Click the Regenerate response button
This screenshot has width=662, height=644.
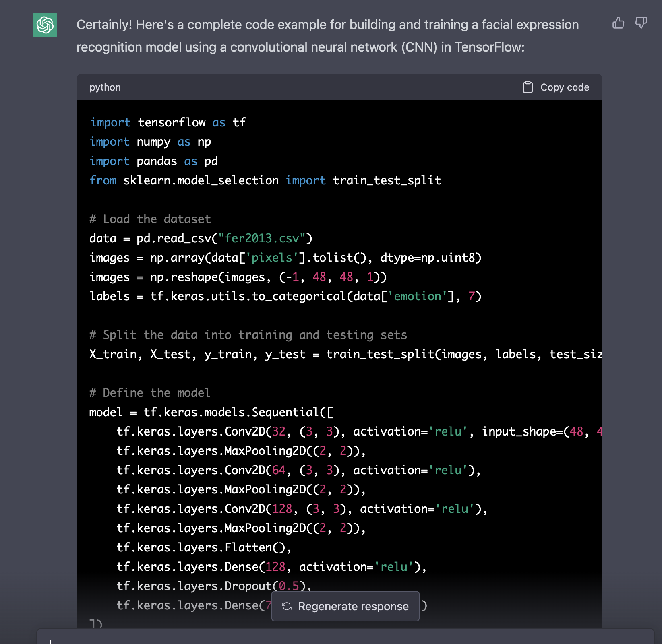click(345, 606)
